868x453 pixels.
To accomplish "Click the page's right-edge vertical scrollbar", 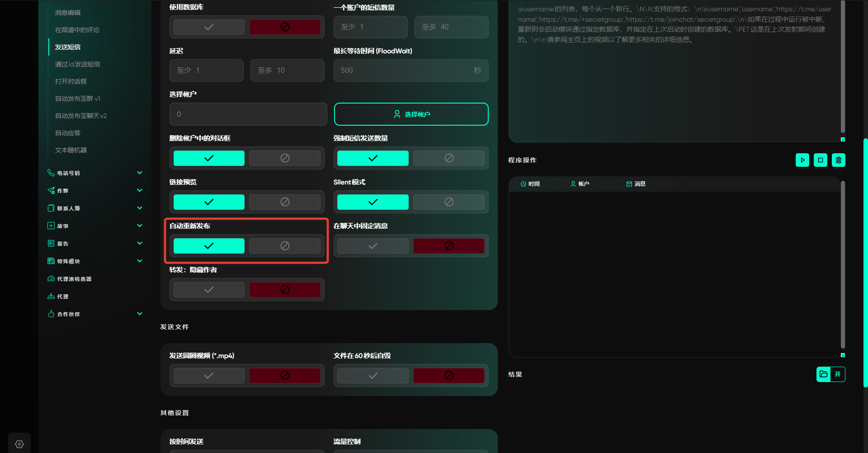I will click(865, 262).
